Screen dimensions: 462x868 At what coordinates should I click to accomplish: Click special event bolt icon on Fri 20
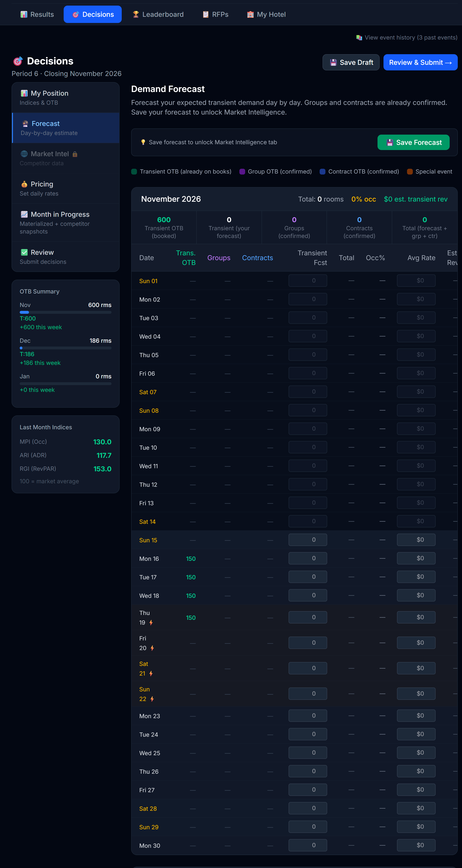coord(152,648)
